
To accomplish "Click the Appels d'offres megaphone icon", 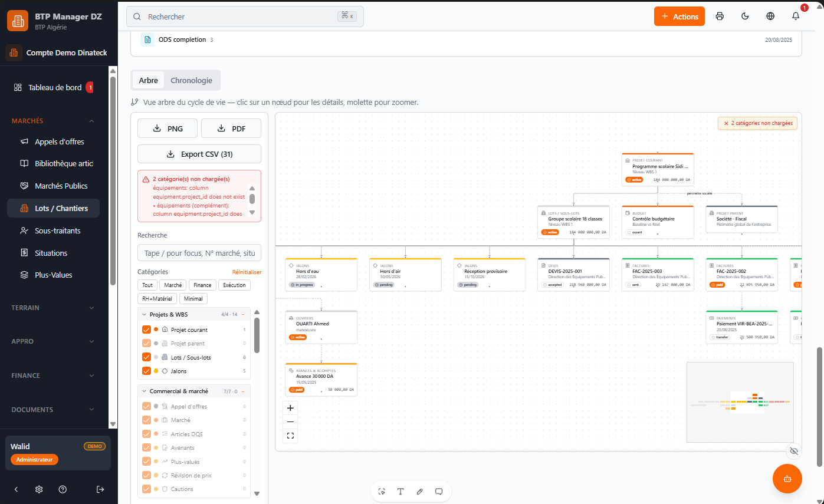I will coord(24,141).
